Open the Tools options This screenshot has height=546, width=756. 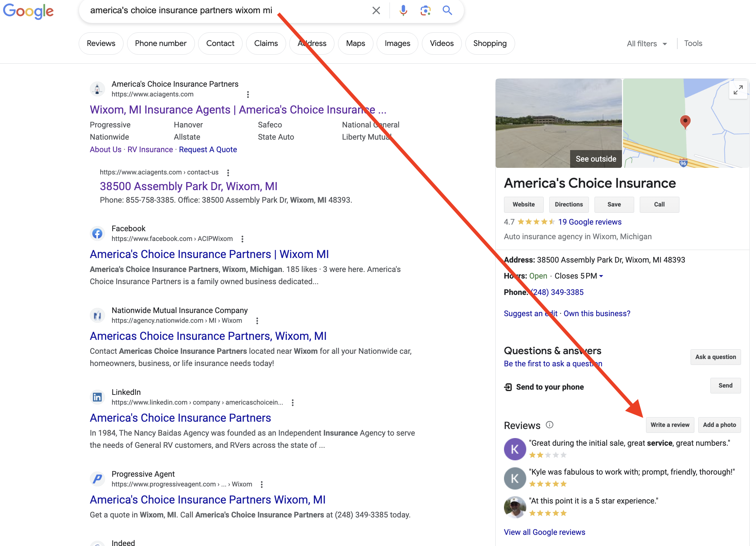pyautogui.click(x=693, y=44)
